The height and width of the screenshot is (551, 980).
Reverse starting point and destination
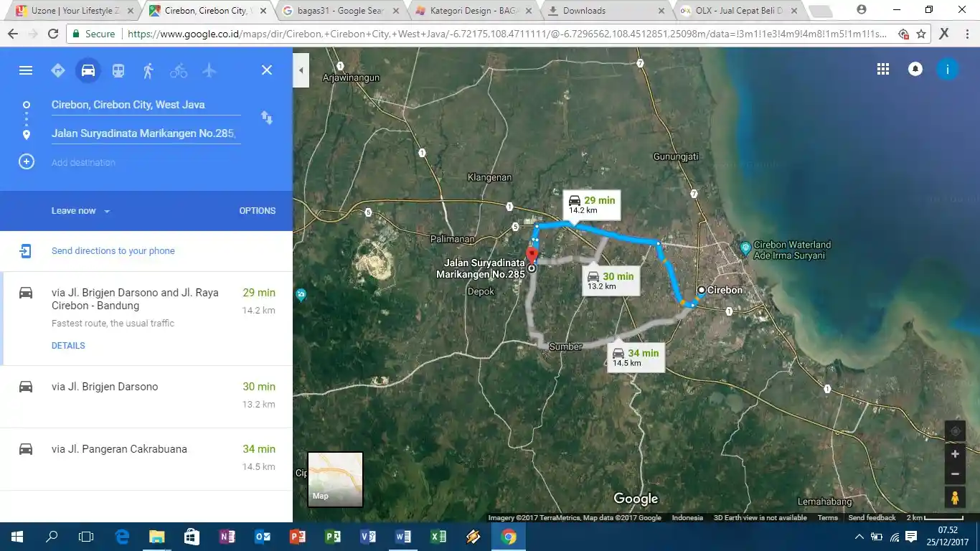[267, 118]
